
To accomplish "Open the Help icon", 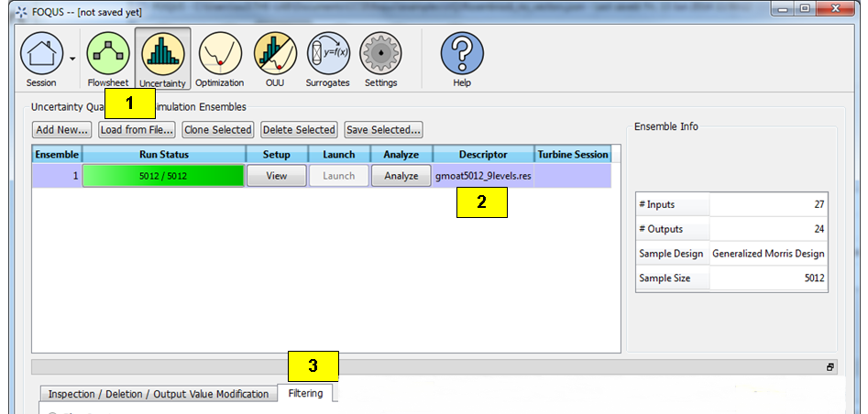I will [x=462, y=54].
